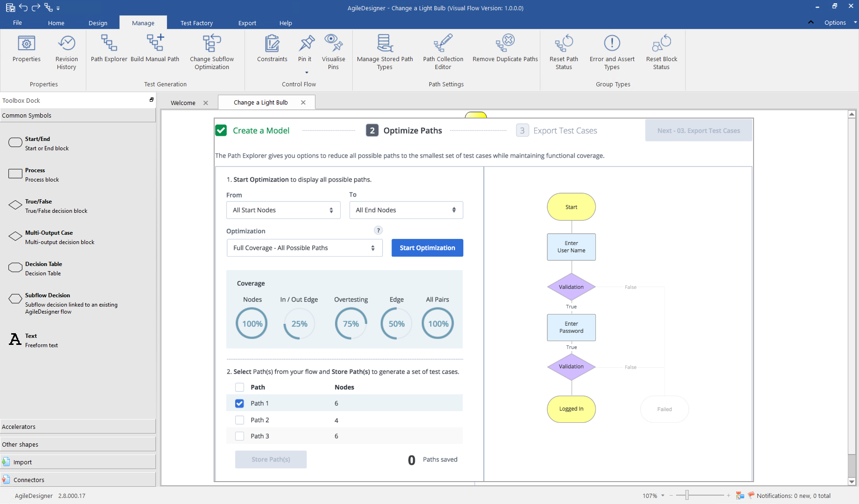Expand the Other shapes section
The width and height of the screenshot is (859, 504).
click(x=78, y=444)
